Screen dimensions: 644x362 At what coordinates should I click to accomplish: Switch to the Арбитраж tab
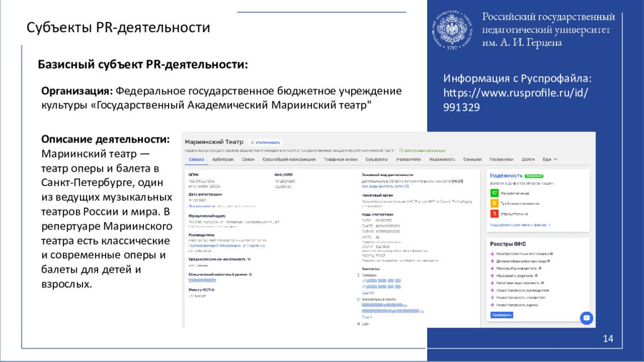click(223, 159)
